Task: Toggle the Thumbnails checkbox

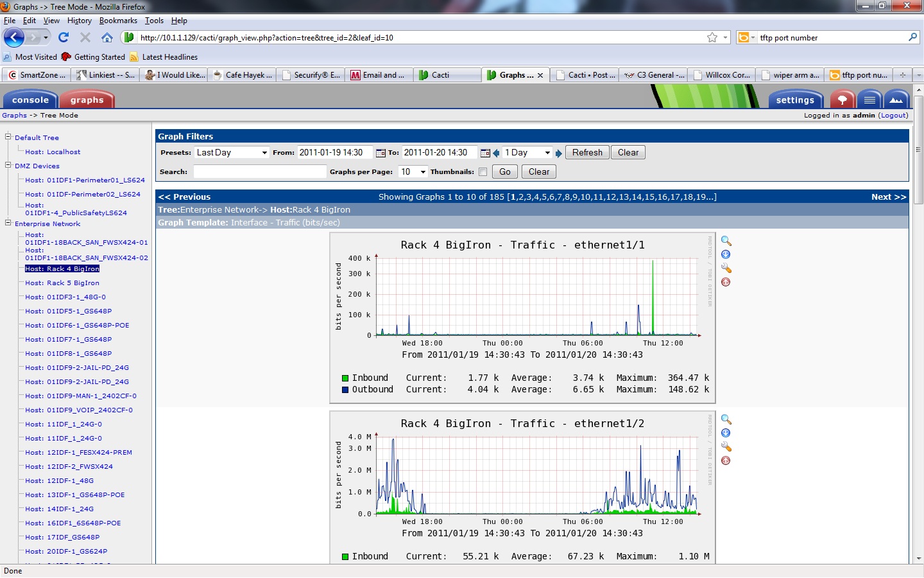Action: click(483, 172)
